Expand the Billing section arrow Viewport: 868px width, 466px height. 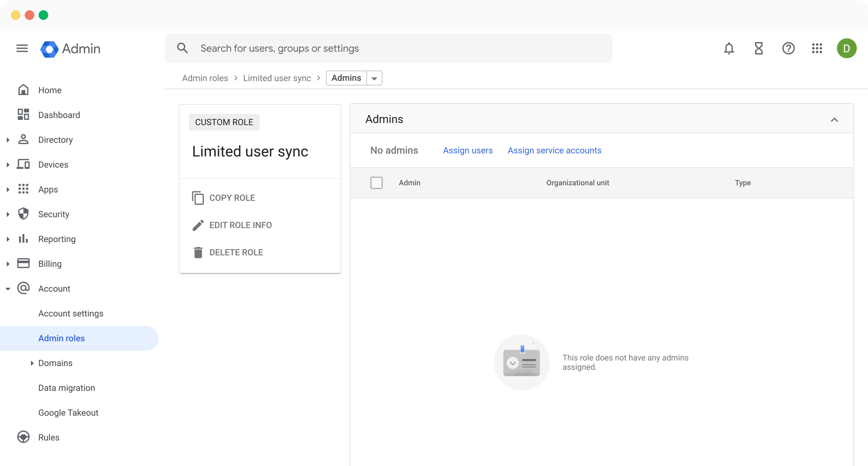pyautogui.click(x=8, y=264)
